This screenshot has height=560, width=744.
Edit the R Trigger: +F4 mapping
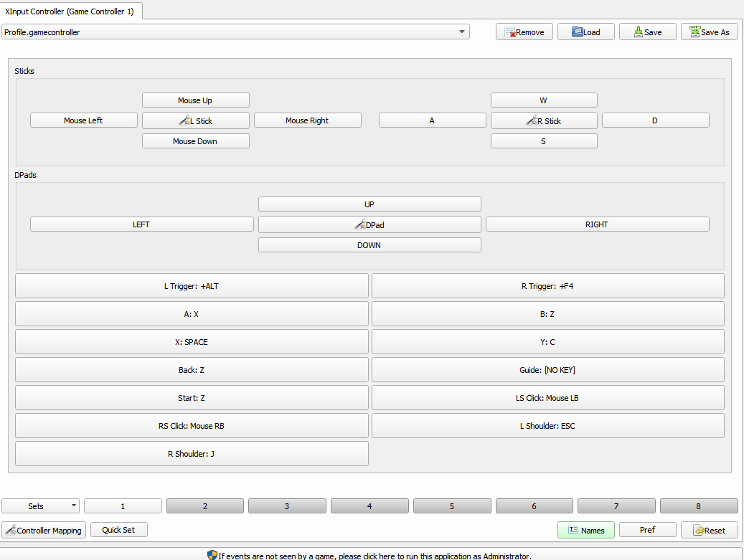547,285
